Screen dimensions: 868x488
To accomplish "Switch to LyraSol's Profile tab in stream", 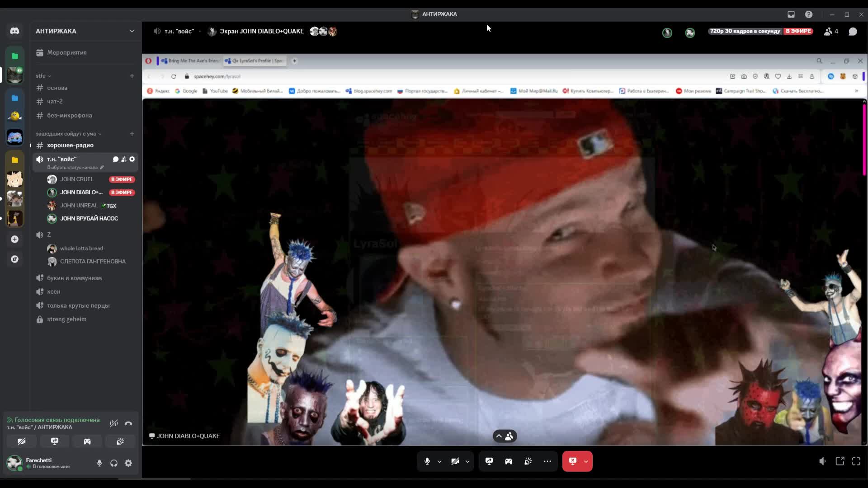I will pyautogui.click(x=254, y=61).
